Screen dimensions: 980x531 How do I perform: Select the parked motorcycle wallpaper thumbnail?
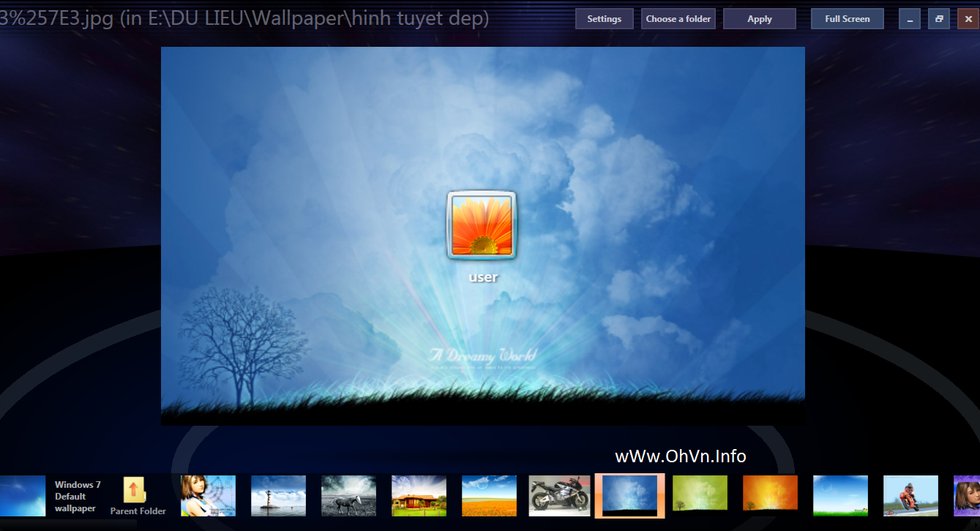point(560,496)
